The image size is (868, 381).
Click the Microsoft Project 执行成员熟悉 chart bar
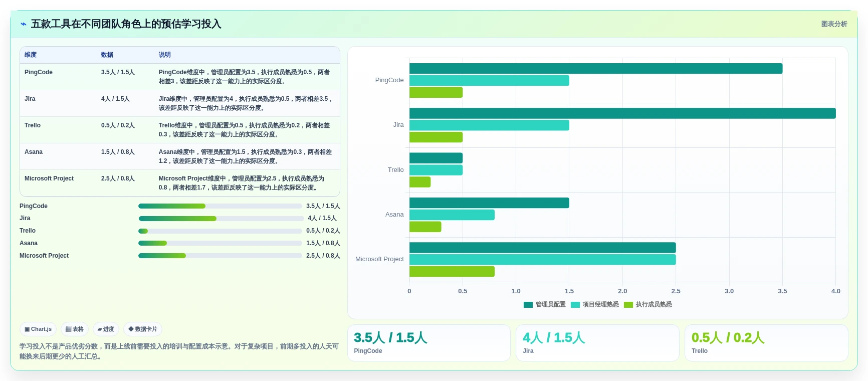click(452, 272)
